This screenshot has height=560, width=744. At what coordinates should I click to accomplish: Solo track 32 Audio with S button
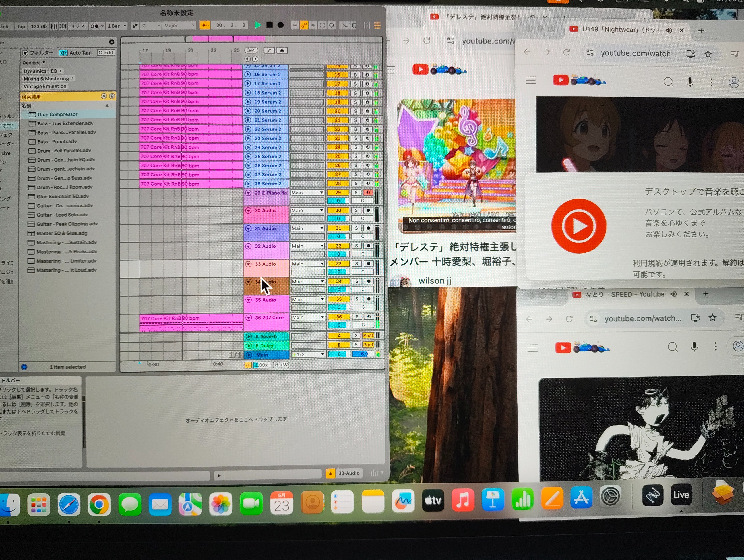pos(356,246)
